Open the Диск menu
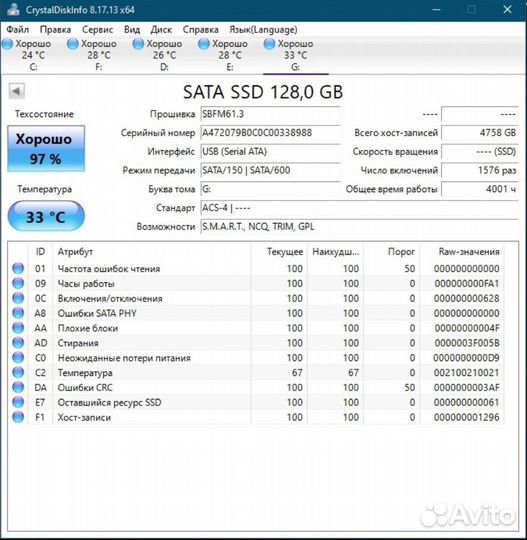The height and width of the screenshot is (540, 527). point(161,30)
